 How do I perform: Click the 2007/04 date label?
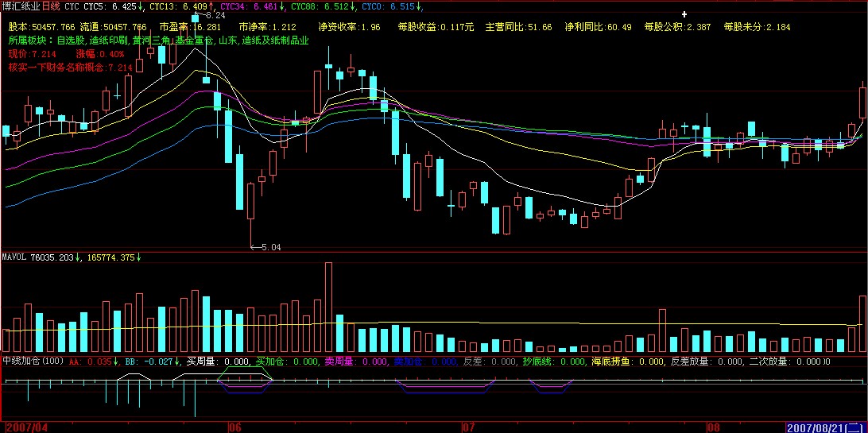26,427
